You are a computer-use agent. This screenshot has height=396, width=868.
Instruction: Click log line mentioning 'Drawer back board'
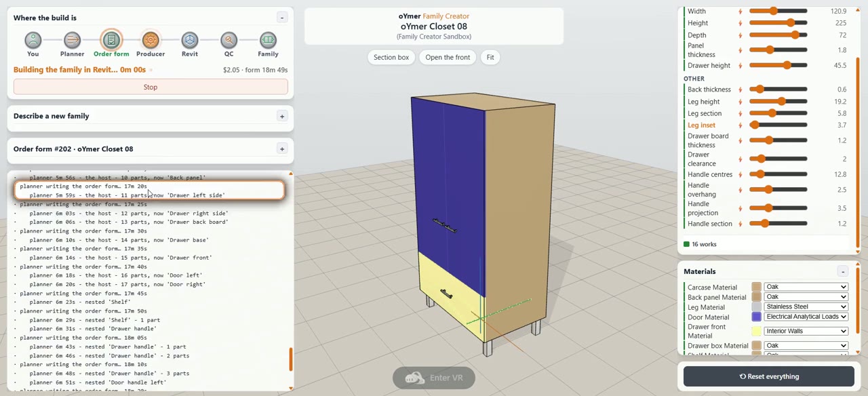pyautogui.click(x=129, y=222)
